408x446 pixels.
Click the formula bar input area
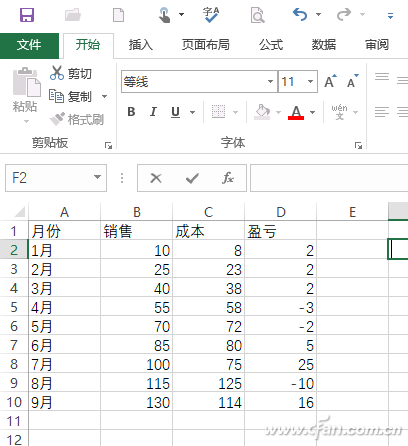329,178
